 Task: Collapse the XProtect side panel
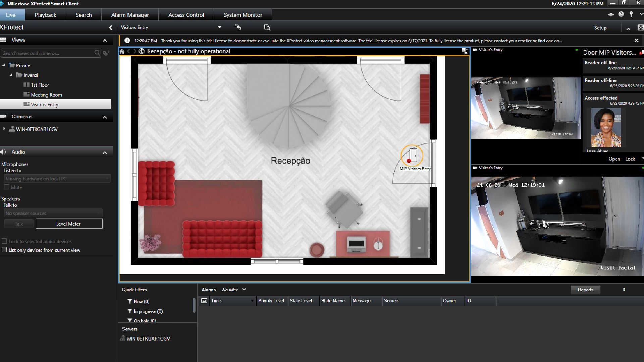[x=110, y=27]
